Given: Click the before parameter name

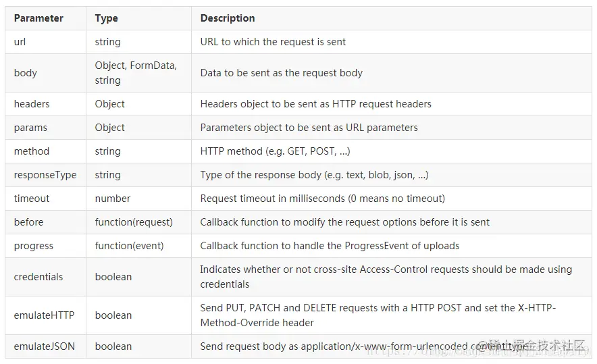Looking at the screenshot, I should (28, 222).
